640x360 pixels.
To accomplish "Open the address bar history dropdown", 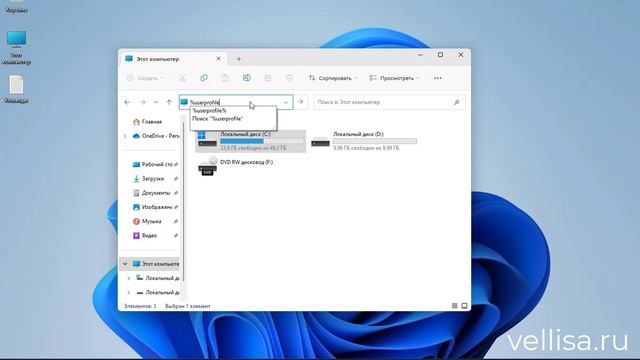I will tap(286, 102).
